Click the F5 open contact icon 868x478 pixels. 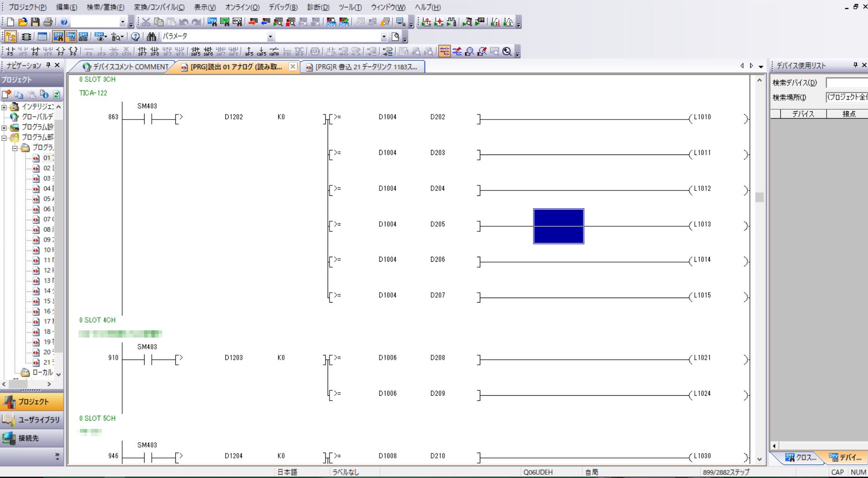coord(10,51)
